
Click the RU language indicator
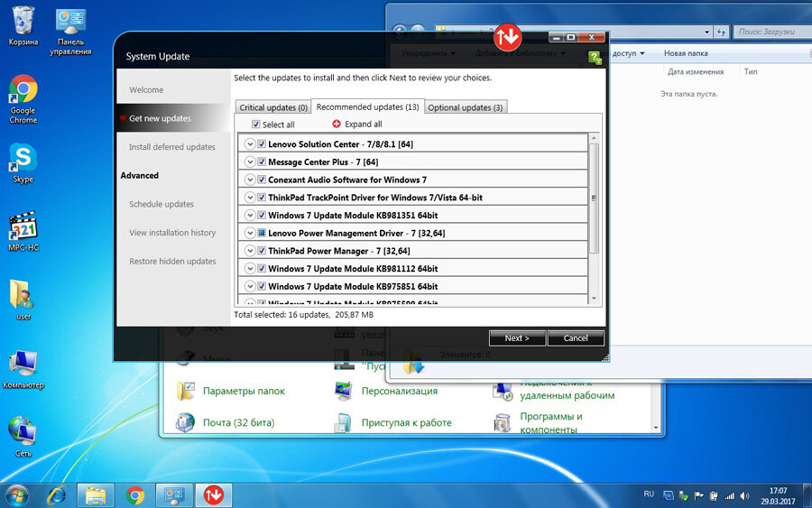649,494
